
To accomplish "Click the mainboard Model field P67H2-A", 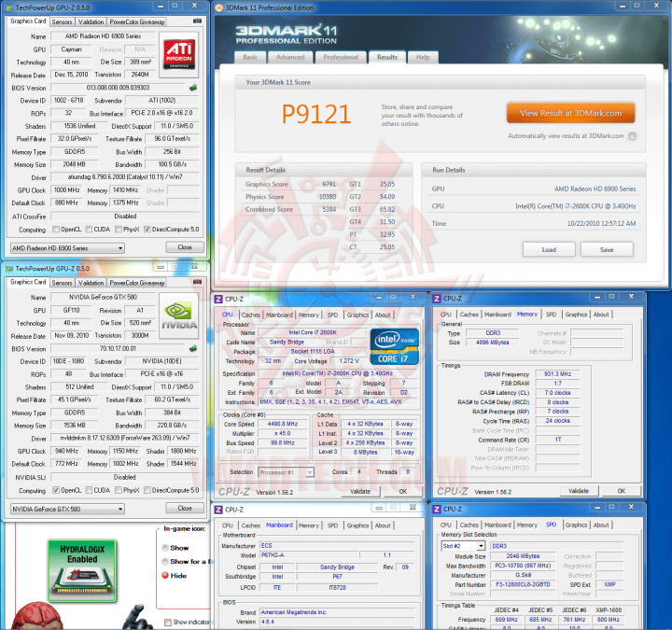I will [309, 555].
